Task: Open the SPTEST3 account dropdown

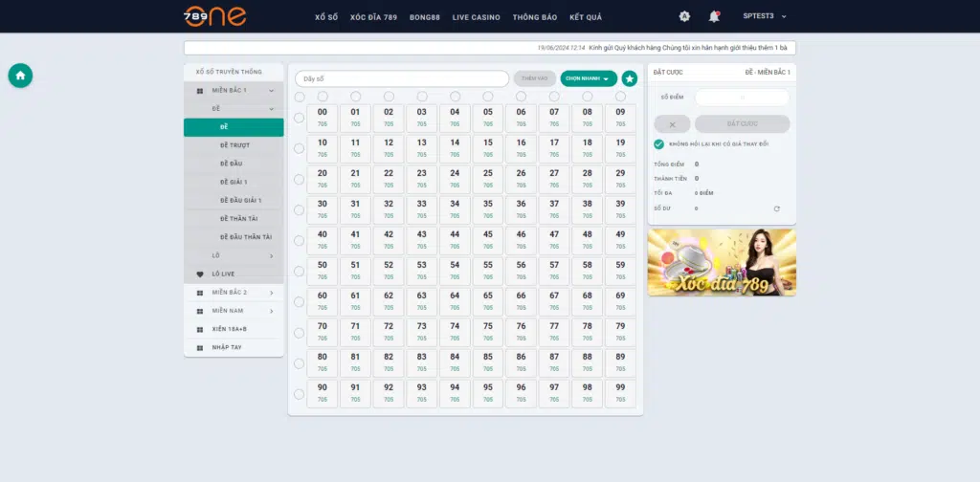Action: (x=765, y=16)
